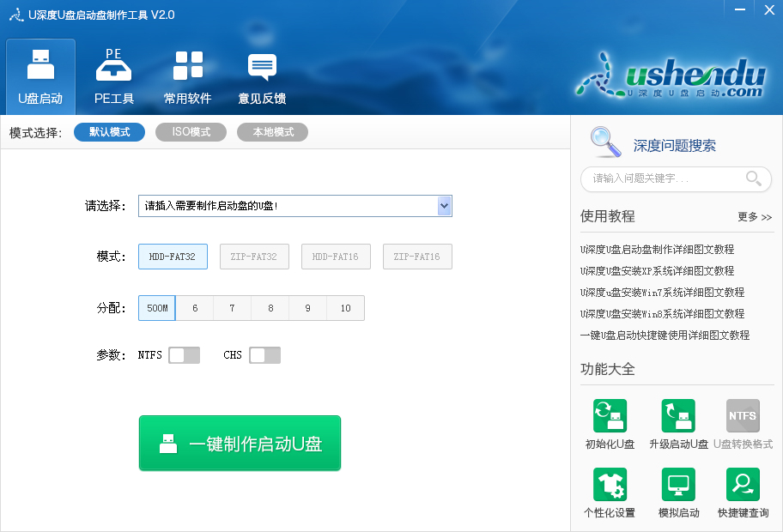Open the USB drive selection dropdown
This screenshot has width=783, height=532.
click(x=445, y=206)
